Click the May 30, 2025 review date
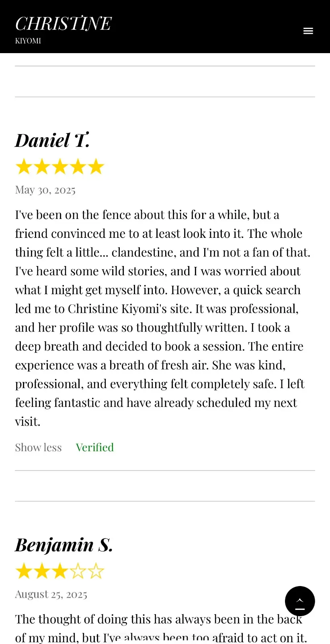This screenshot has height=644, width=330. 45,190
